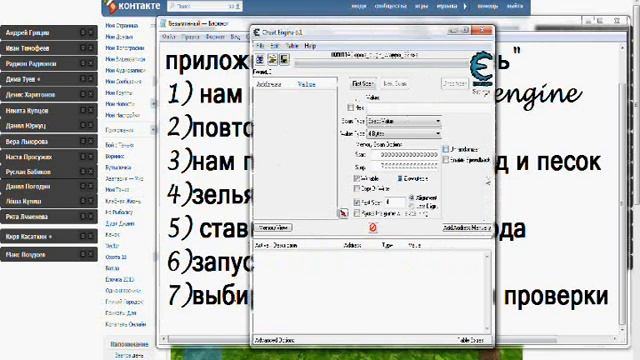Click the Memory View button
640x360 pixels.
[273, 228]
